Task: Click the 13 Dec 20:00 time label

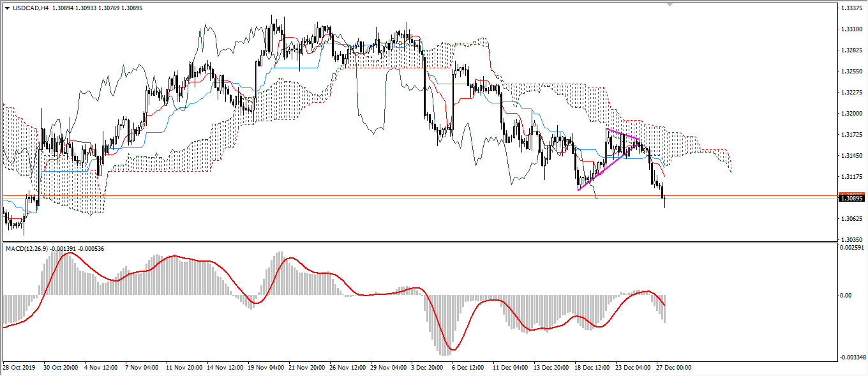Action: tap(551, 368)
